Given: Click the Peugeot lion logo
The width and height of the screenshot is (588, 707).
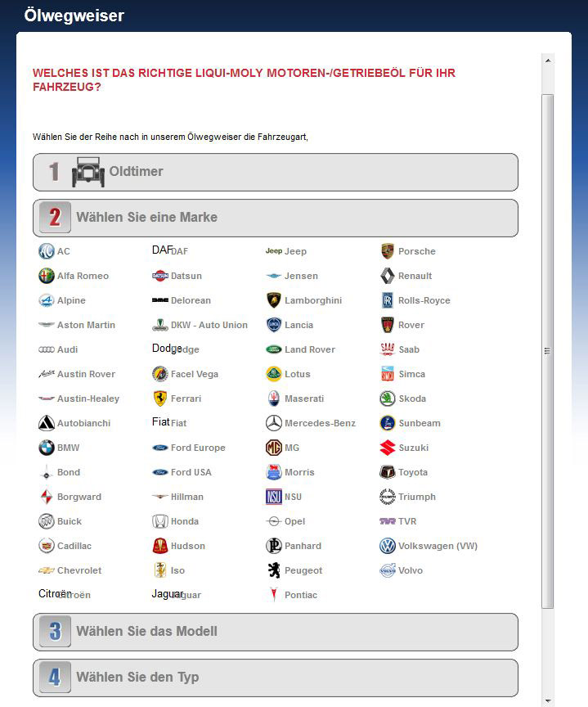Looking at the screenshot, I should click(x=274, y=570).
